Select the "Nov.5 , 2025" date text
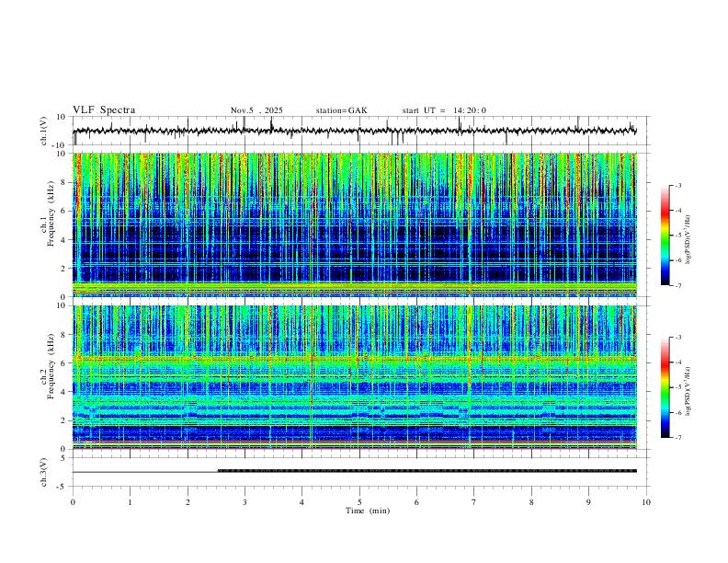 coord(256,110)
